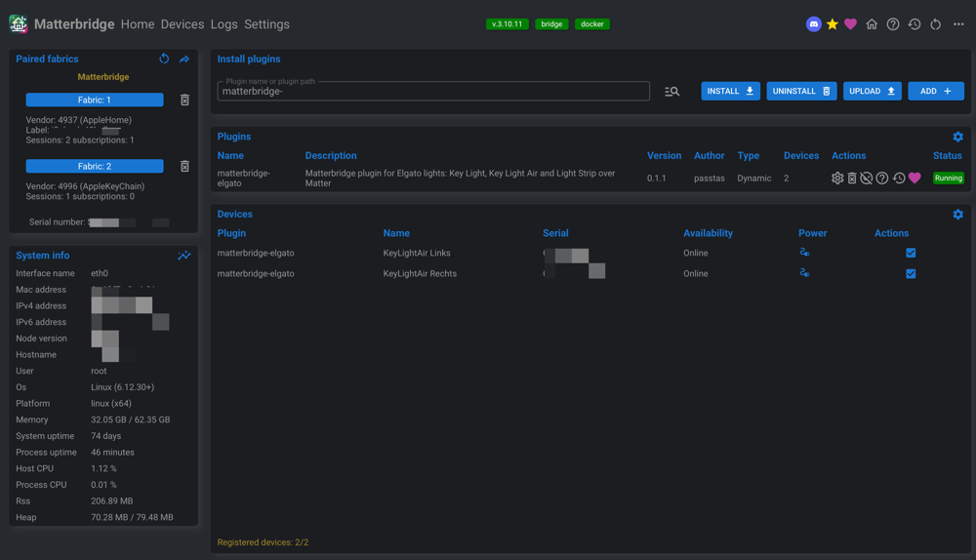Open the Discord link icon
The image size is (976, 560).
click(x=813, y=24)
